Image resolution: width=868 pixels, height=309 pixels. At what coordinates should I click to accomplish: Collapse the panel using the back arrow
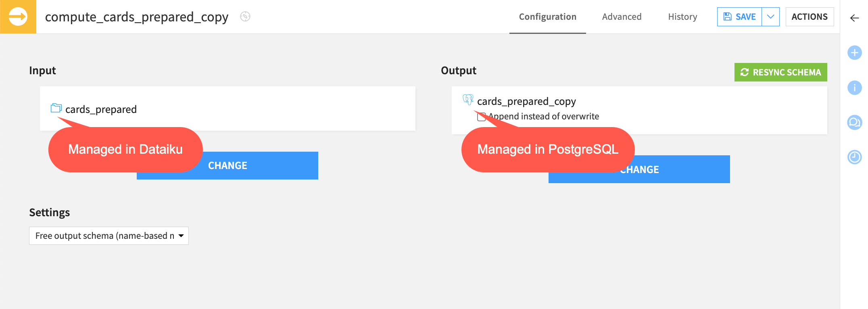tap(854, 18)
